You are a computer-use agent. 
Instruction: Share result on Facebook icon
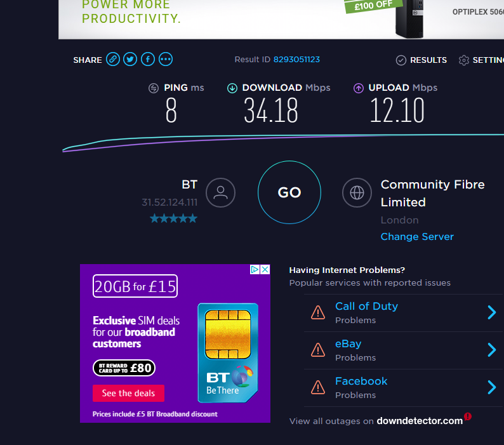click(x=148, y=60)
